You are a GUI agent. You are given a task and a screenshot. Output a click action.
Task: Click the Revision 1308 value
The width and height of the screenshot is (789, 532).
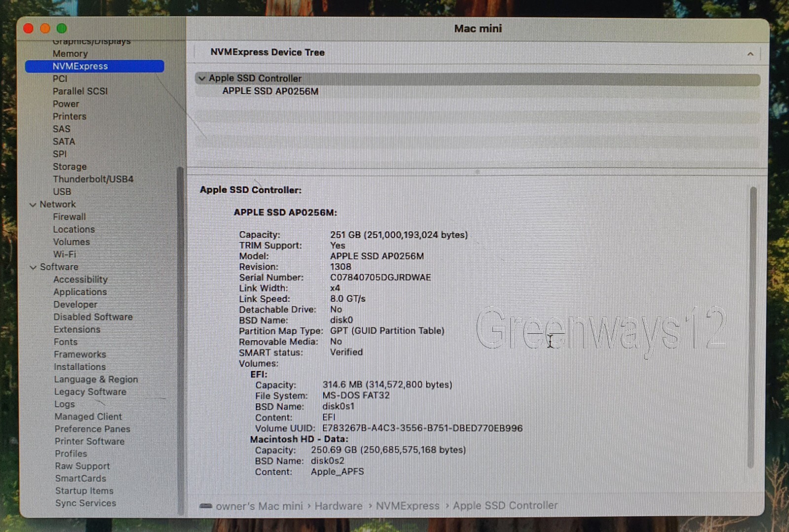pos(341,267)
